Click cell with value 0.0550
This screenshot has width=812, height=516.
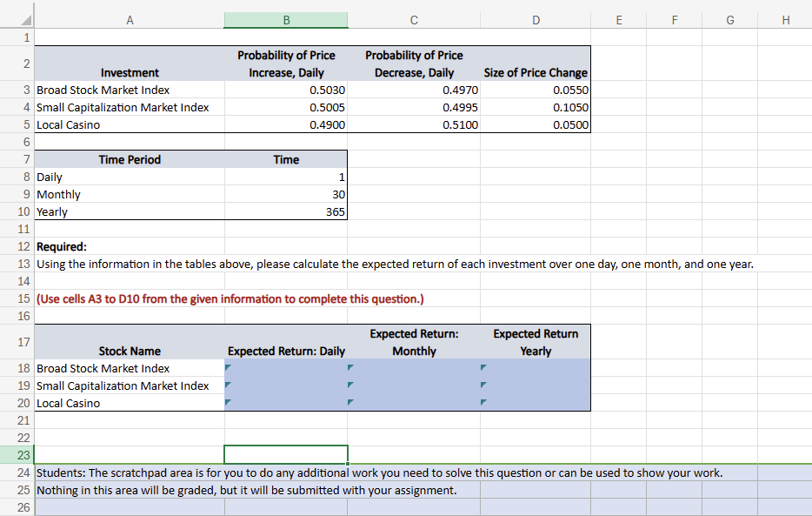[536, 90]
